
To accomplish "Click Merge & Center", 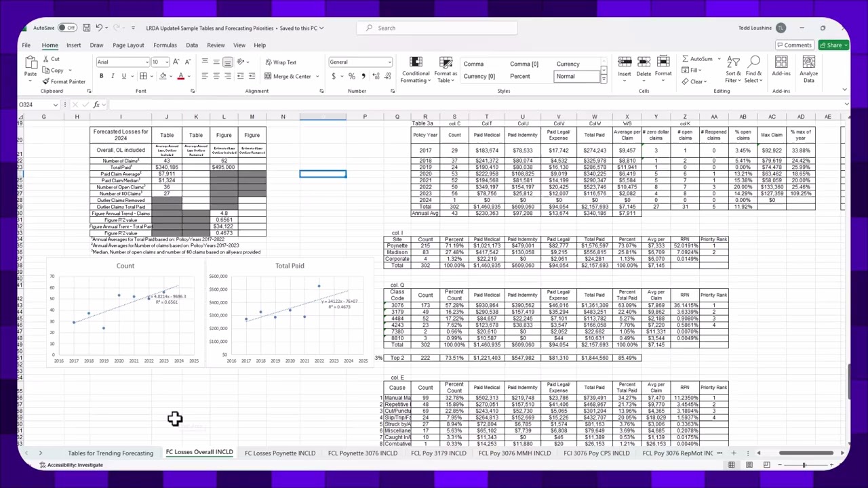I will [x=288, y=76].
